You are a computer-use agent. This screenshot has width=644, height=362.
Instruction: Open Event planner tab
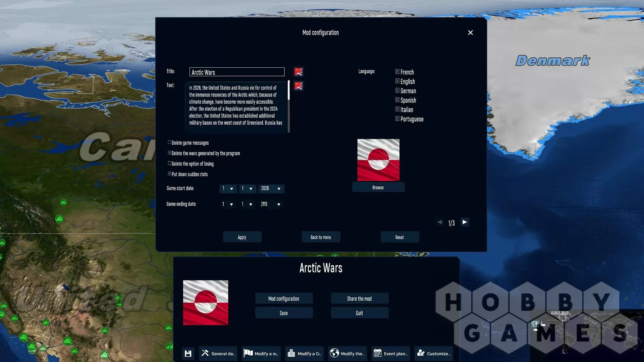391,353
